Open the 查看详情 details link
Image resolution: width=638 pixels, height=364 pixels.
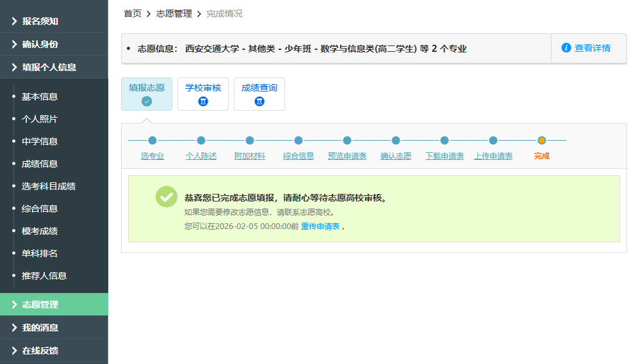592,48
